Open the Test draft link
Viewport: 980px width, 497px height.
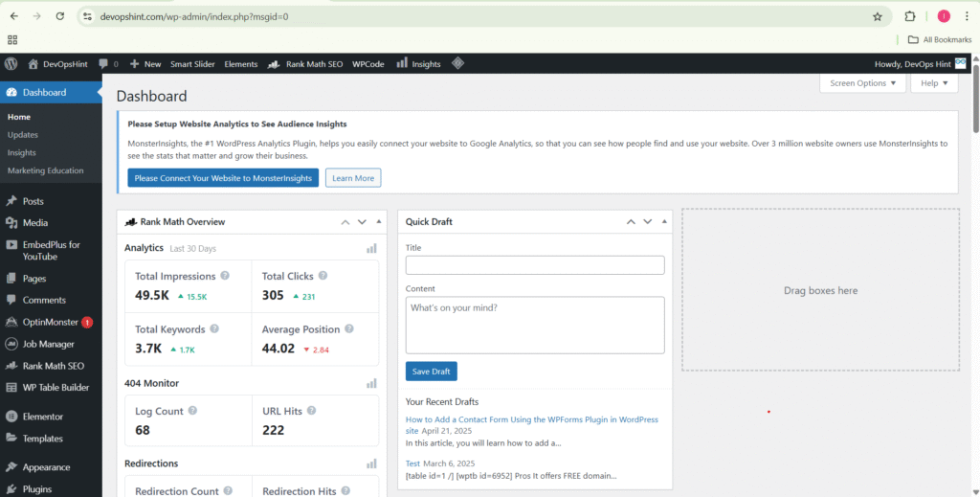tap(412, 463)
